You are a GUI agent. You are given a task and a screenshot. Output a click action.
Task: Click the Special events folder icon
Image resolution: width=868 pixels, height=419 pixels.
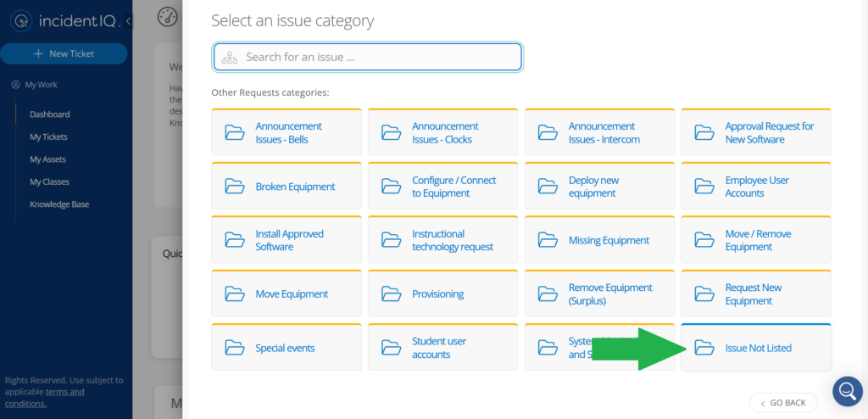click(235, 348)
